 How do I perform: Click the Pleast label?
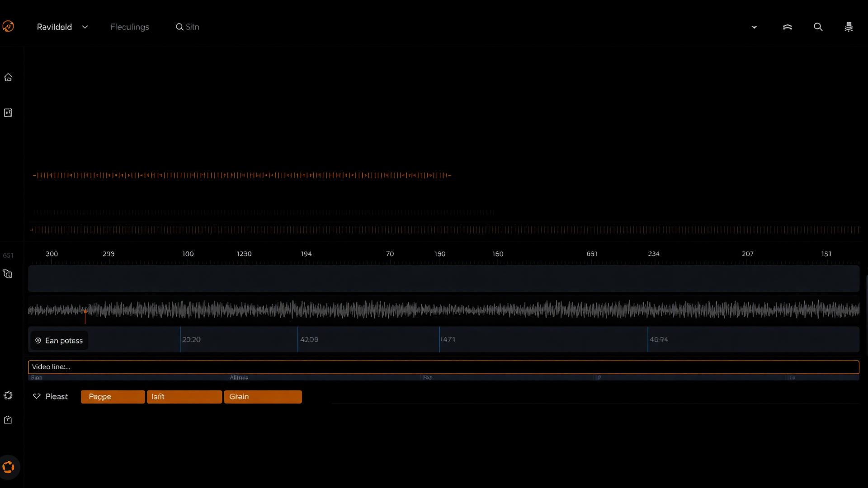pyautogui.click(x=57, y=396)
